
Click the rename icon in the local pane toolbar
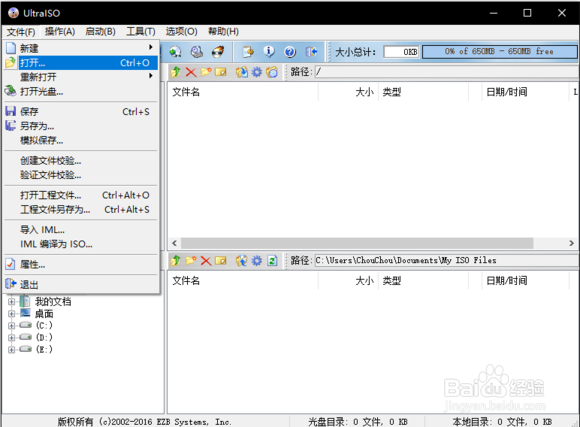(221, 260)
